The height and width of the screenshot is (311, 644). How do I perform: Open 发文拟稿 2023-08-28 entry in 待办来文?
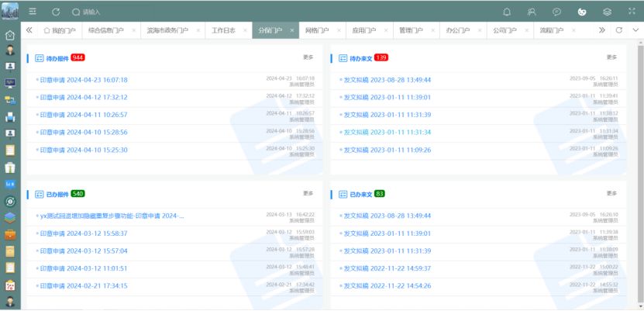click(x=387, y=80)
